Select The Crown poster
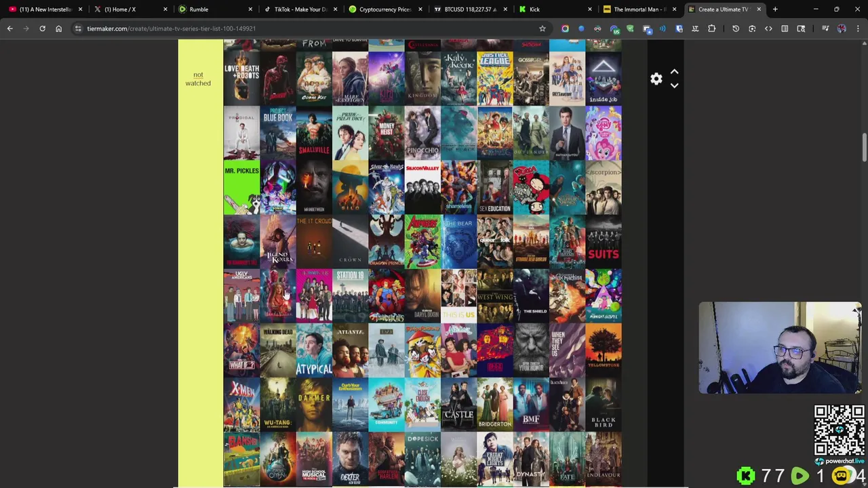868x488 pixels. 350,241
